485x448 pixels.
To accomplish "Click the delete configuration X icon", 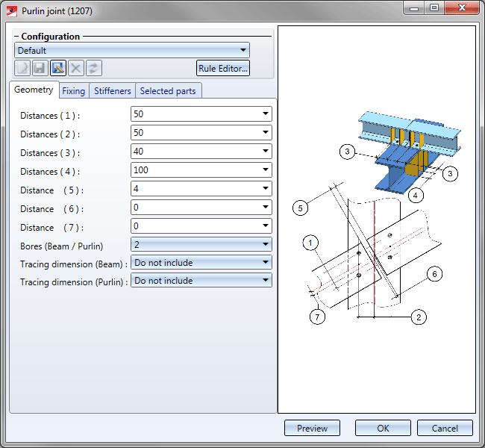I will [76, 68].
